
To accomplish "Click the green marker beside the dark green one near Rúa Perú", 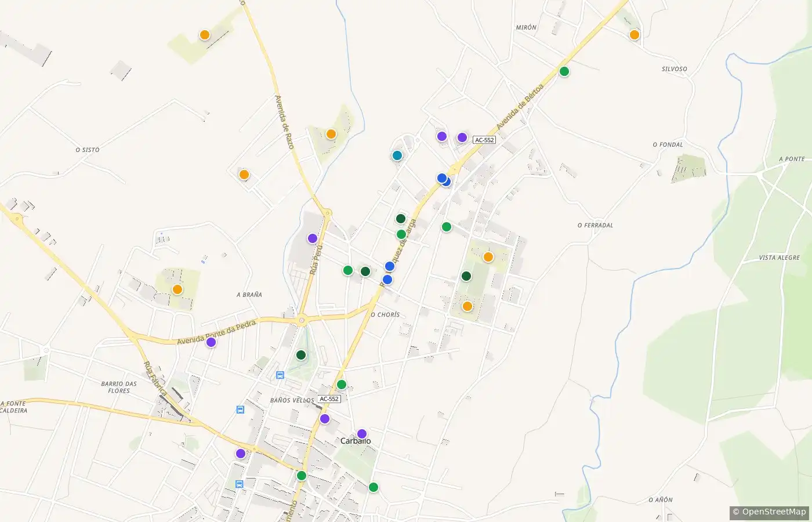I will point(348,270).
